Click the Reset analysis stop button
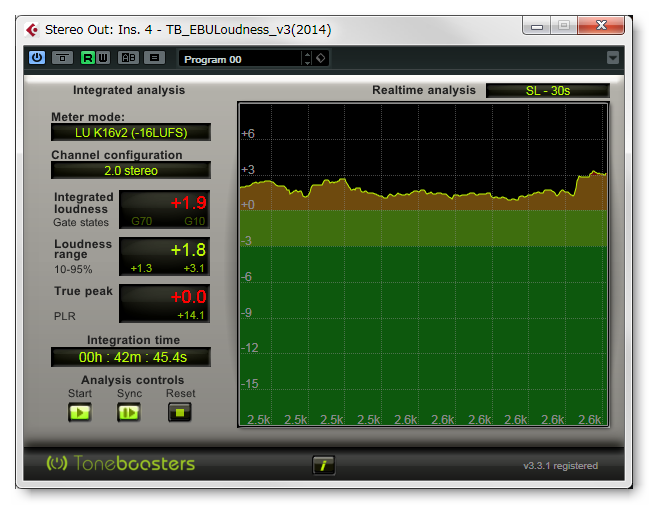This screenshot has width=660, height=516. pyautogui.click(x=180, y=412)
